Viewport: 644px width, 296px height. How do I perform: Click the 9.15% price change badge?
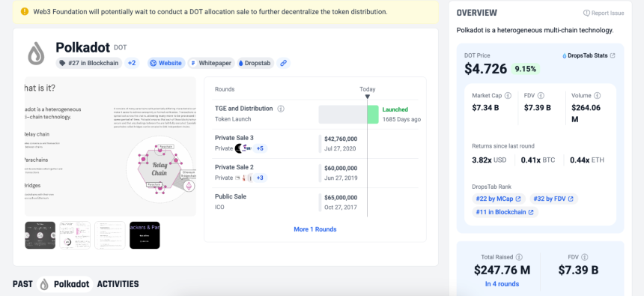click(x=525, y=69)
